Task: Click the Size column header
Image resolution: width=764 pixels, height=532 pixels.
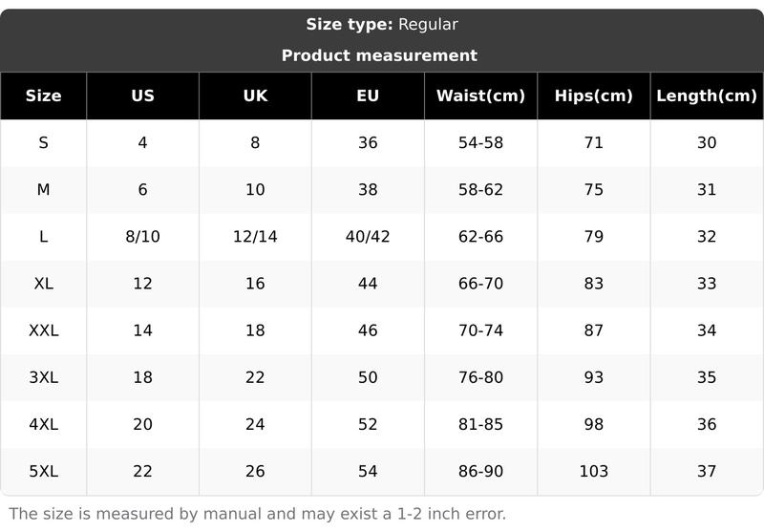Action: click(x=43, y=96)
